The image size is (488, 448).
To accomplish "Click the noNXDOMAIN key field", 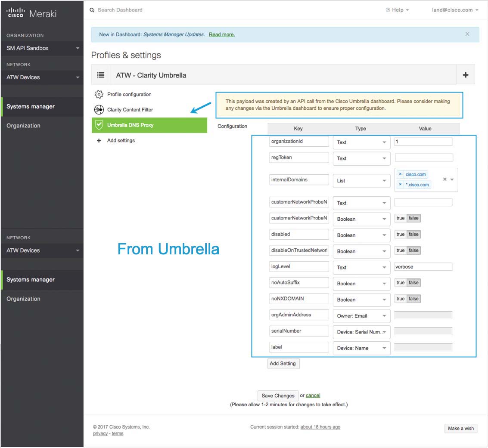I will [299, 299].
